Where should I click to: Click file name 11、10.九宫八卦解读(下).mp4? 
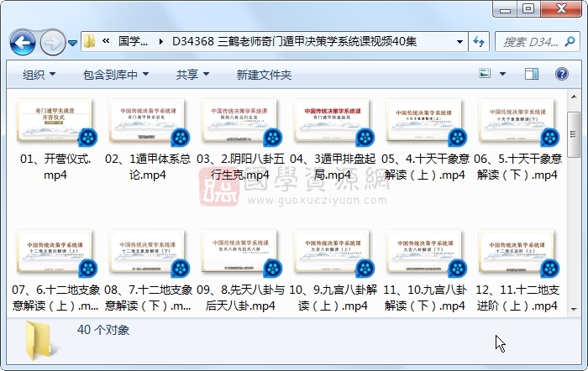pyautogui.click(x=425, y=298)
